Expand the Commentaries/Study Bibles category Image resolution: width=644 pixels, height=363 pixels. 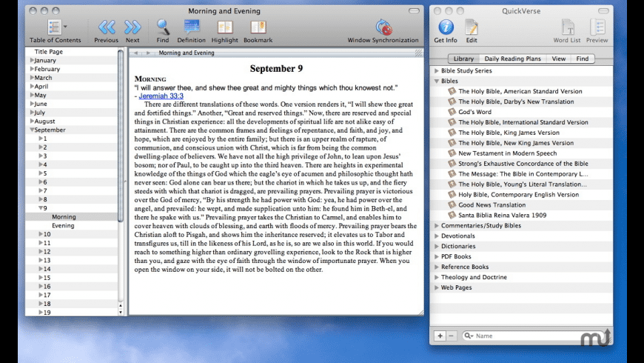(437, 225)
